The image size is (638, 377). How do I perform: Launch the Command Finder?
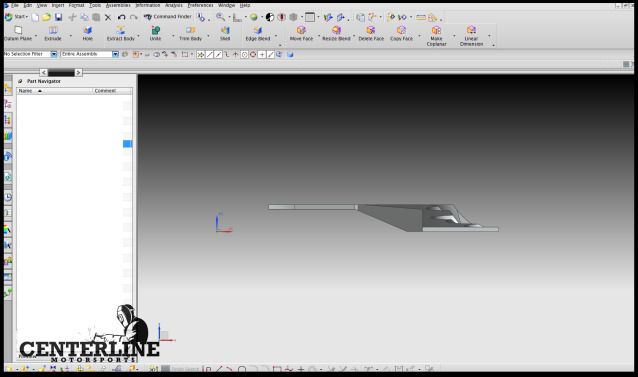(x=168, y=17)
